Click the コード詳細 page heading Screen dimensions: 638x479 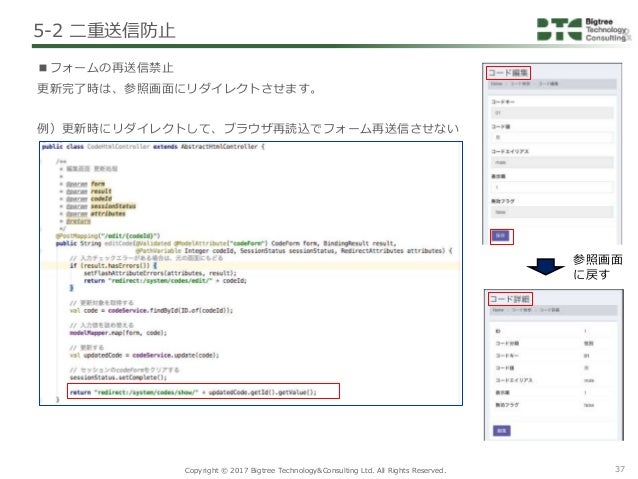510,299
